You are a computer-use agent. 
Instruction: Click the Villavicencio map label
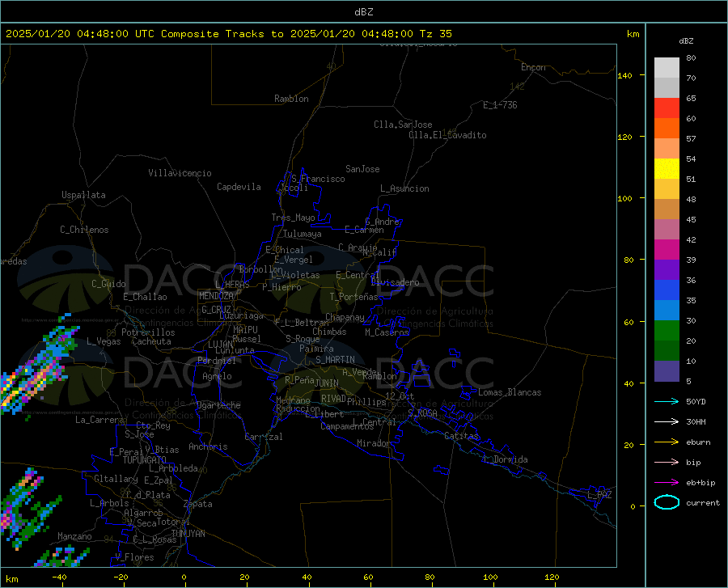pyautogui.click(x=180, y=173)
